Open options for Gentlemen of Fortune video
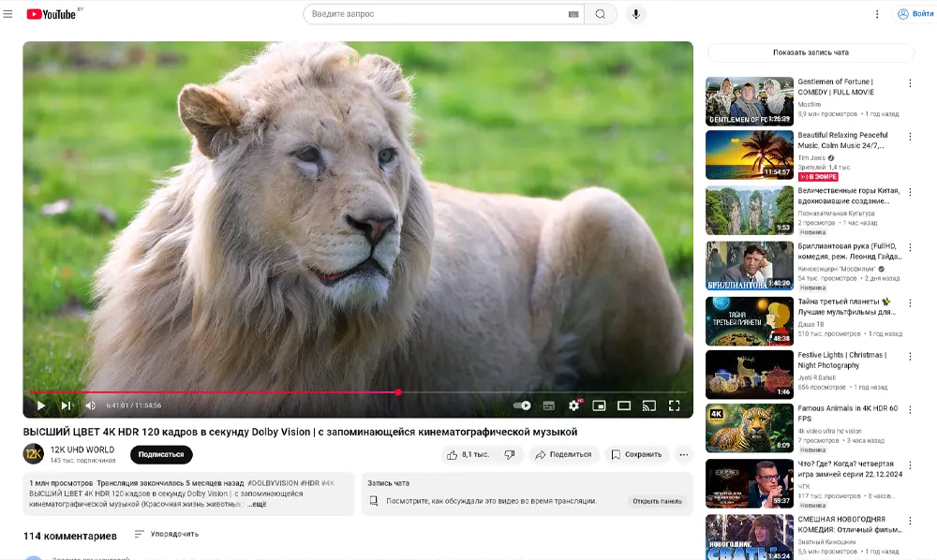Screen dimensions: 937x560 pyautogui.click(x=910, y=83)
